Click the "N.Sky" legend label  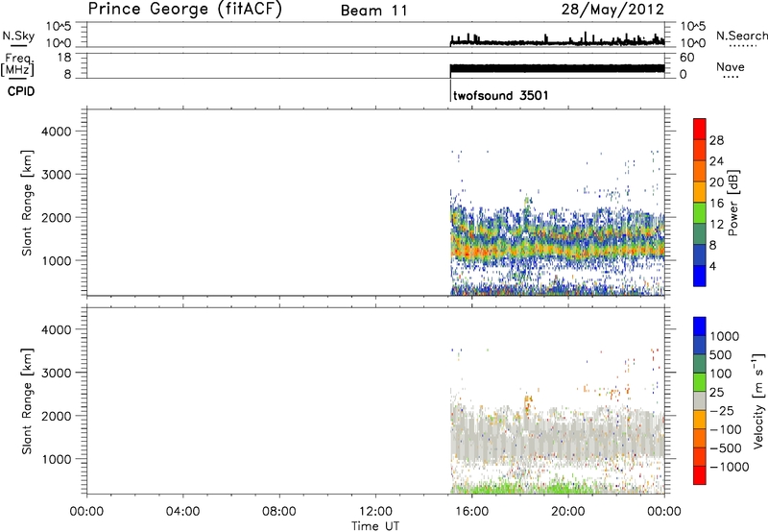point(18,36)
